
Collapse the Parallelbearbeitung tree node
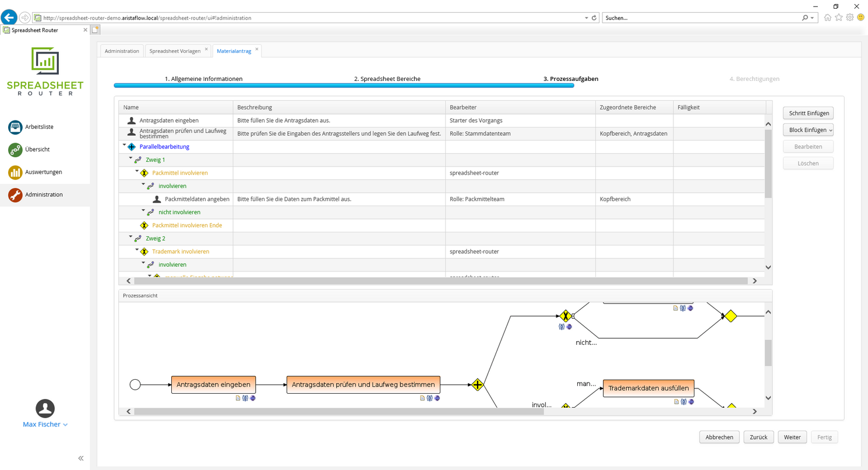[x=125, y=146]
